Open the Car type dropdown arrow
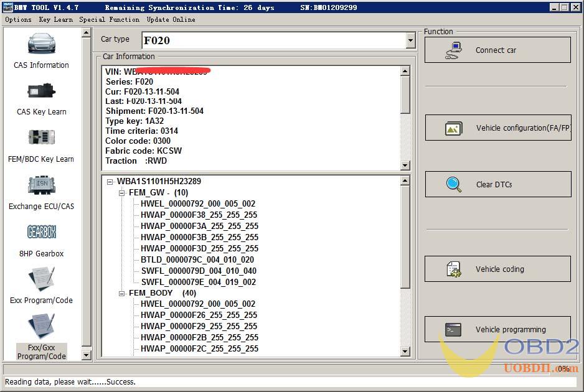 coord(410,40)
